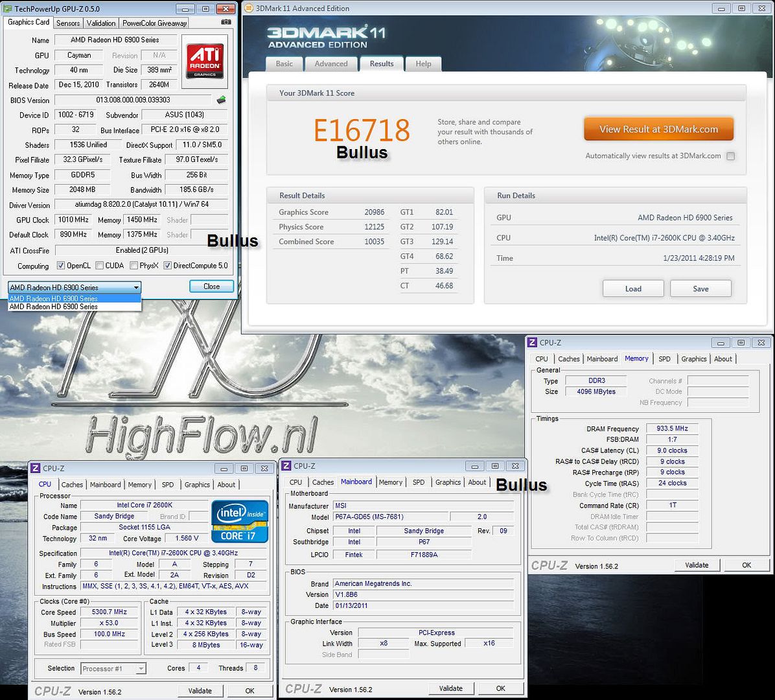The width and height of the screenshot is (775, 700).
Task: Enable automatically view results at 3DMark.com
Action: click(730, 156)
